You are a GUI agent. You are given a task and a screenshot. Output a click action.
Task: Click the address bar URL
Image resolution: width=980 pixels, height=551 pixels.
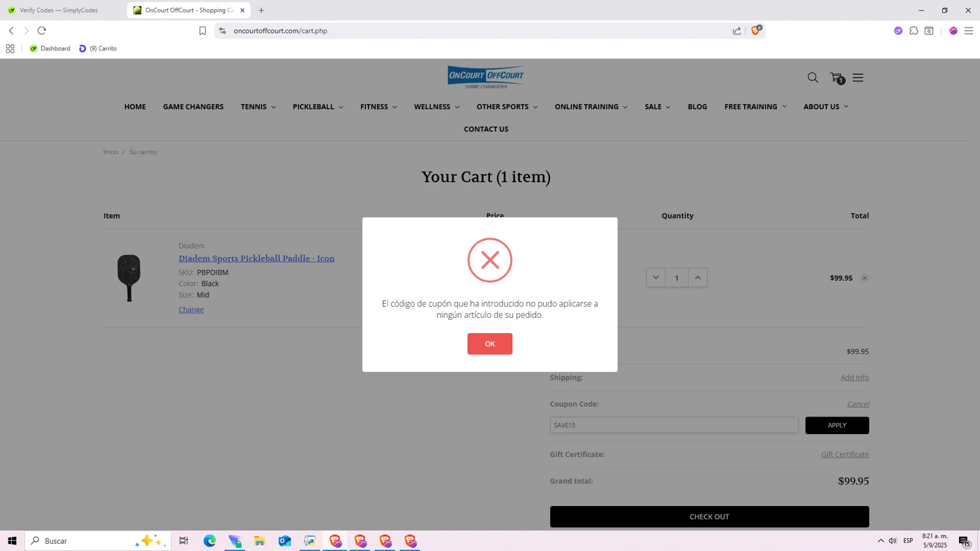(x=280, y=31)
